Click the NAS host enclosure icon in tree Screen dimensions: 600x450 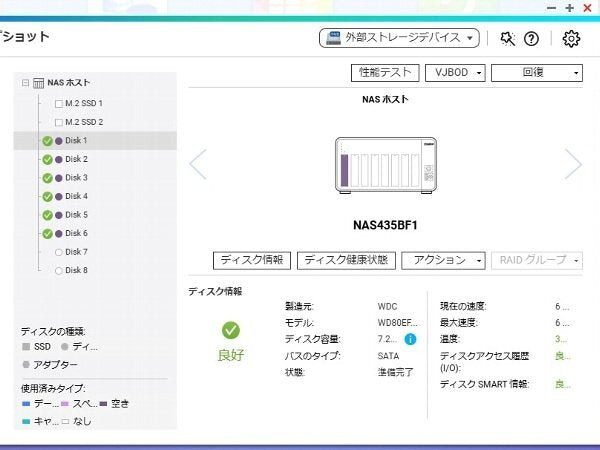(x=38, y=83)
